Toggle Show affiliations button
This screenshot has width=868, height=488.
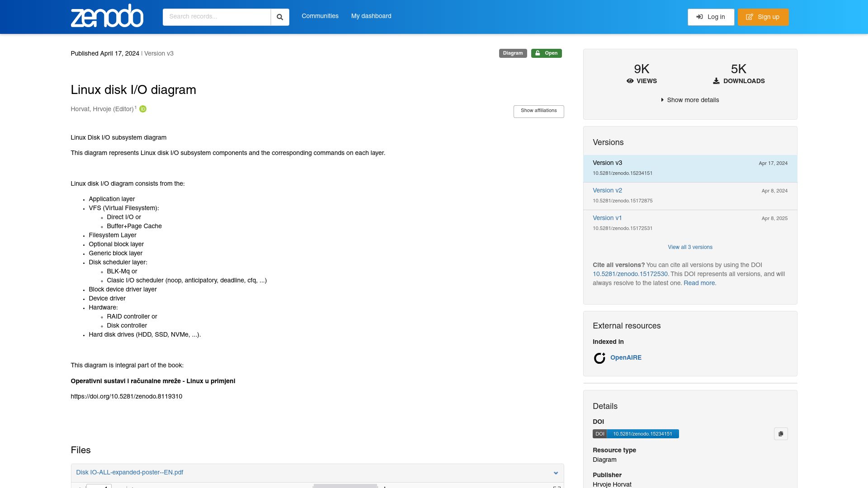(538, 111)
